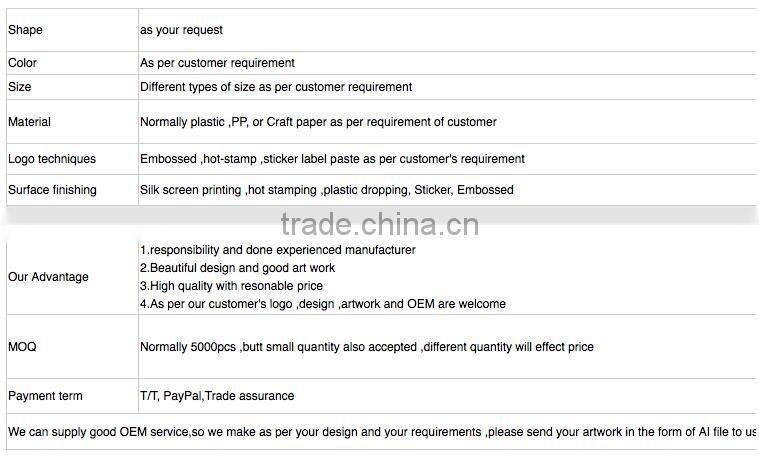Click the "T/T, PayPal, Trade assurance" cell
The width and height of the screenshot is (759, 469).
pyautogui.click(x=217, y=396)
